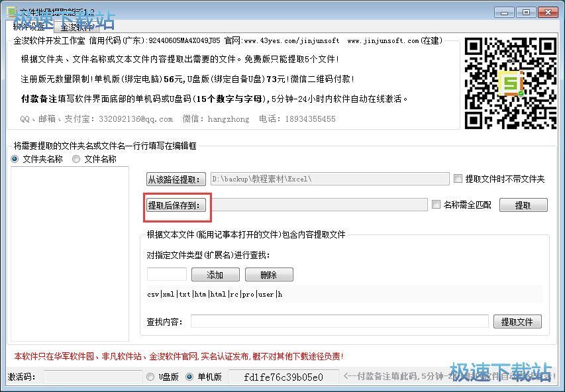This screenshot has height=392, width=565.
Task: Click the 删除 button
Action: click(269, 275)
